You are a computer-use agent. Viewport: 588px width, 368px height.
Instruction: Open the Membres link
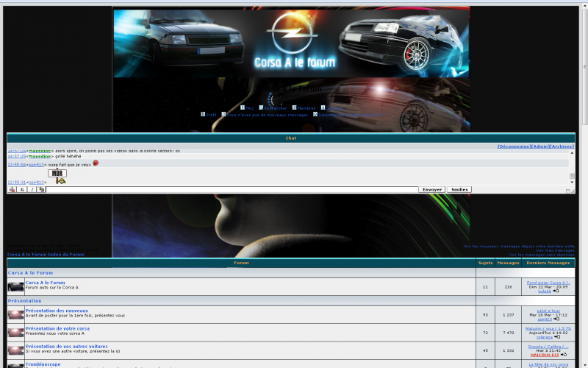coord(306,108)
